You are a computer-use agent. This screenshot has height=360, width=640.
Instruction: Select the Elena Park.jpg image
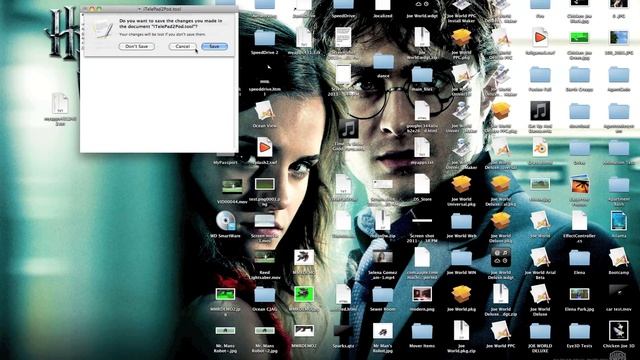tap(579, 294)
